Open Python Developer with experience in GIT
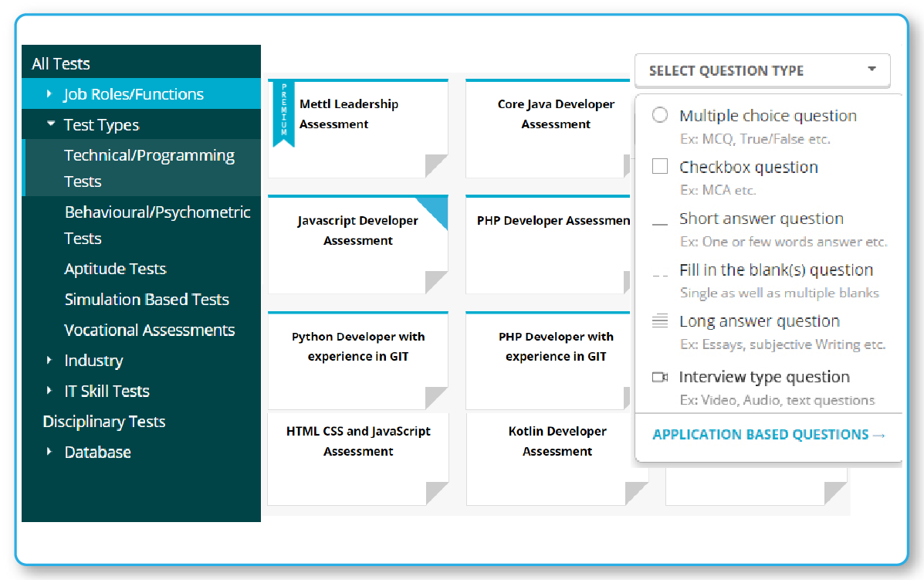924x580 pixels. tap(357, 347)
